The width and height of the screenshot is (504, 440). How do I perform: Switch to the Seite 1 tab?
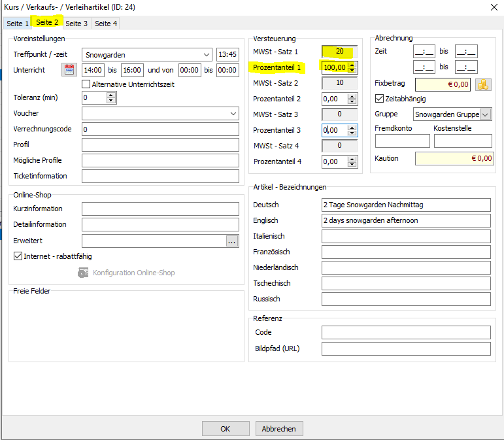tap(18, 24)
